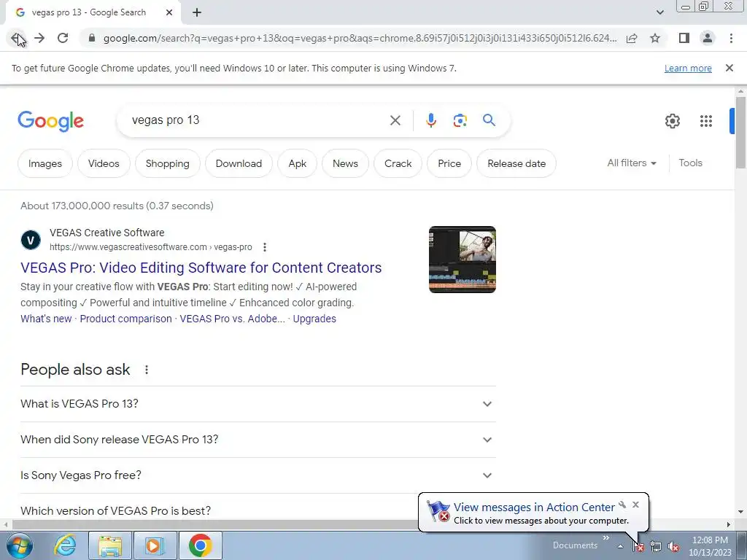Viewport: 747px width, 560px height.
Task: Go back using the browser back arrow
Action: pos(16,38)
